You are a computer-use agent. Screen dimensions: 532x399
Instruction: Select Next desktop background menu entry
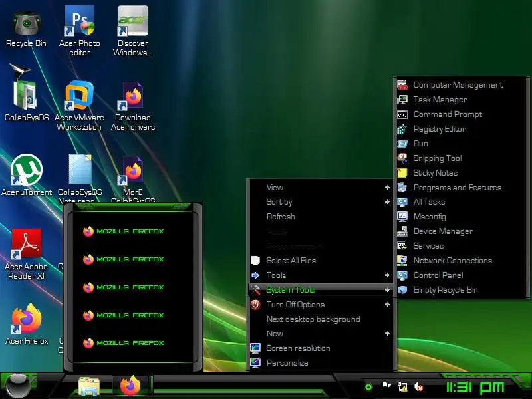click(321, 319)
